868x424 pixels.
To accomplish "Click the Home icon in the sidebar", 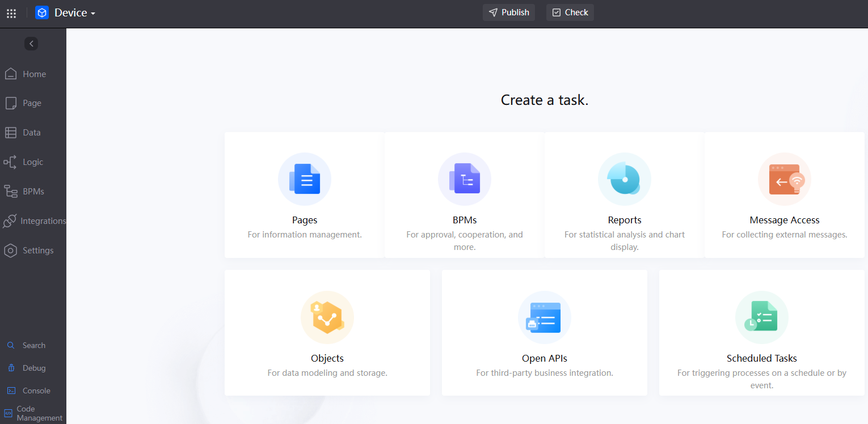I will (11, 74).
